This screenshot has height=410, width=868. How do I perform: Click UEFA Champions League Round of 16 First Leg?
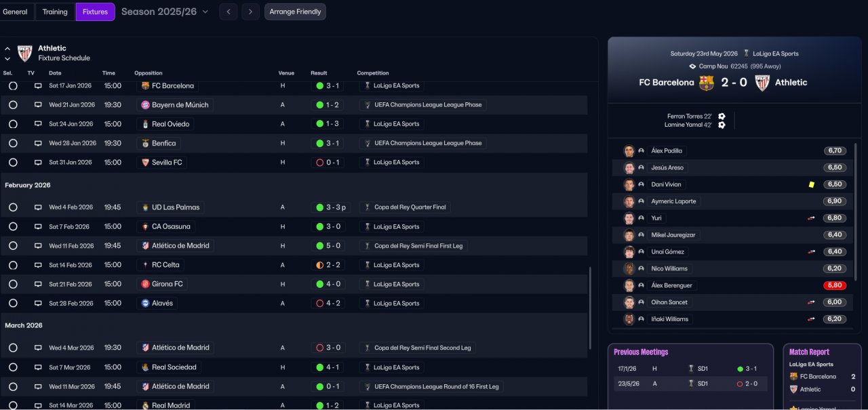pos(431,386)
